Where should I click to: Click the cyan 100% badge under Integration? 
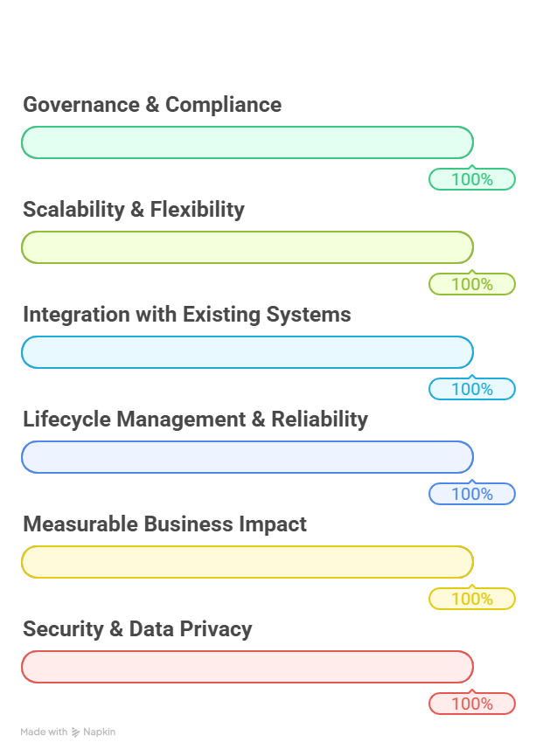pos(472,389)
